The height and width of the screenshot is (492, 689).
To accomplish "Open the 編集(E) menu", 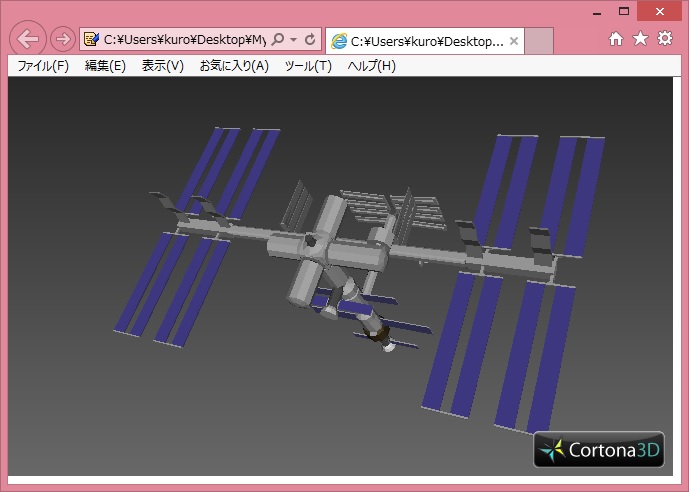I will tap(105, 66).
